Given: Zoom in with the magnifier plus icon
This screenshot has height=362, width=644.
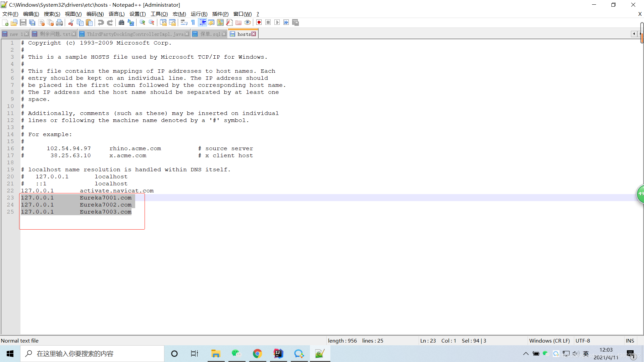Looking at the screenshot, I should click(x=142, y=22).
